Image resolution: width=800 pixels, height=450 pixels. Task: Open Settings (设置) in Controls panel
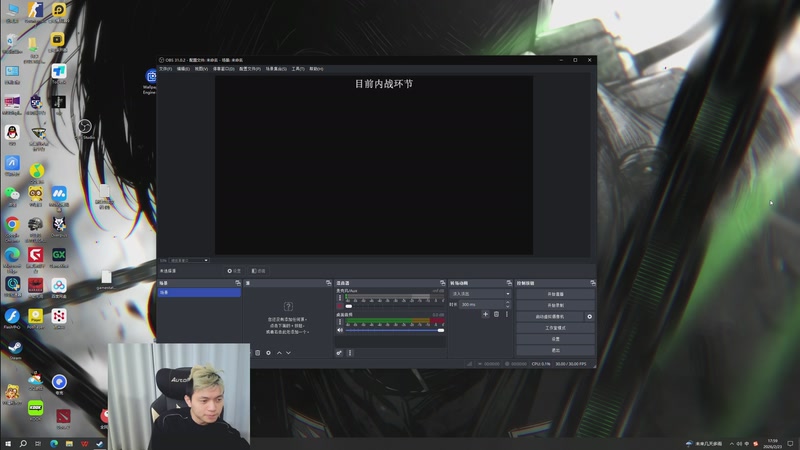pyautogui.click(x=555, y=339)
